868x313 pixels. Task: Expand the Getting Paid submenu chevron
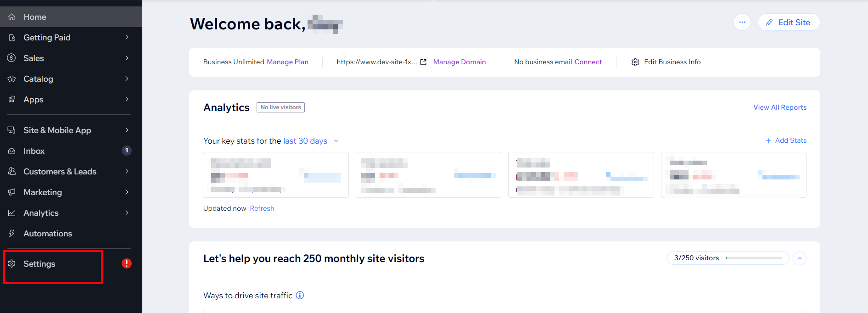click(x=127, y=38)
